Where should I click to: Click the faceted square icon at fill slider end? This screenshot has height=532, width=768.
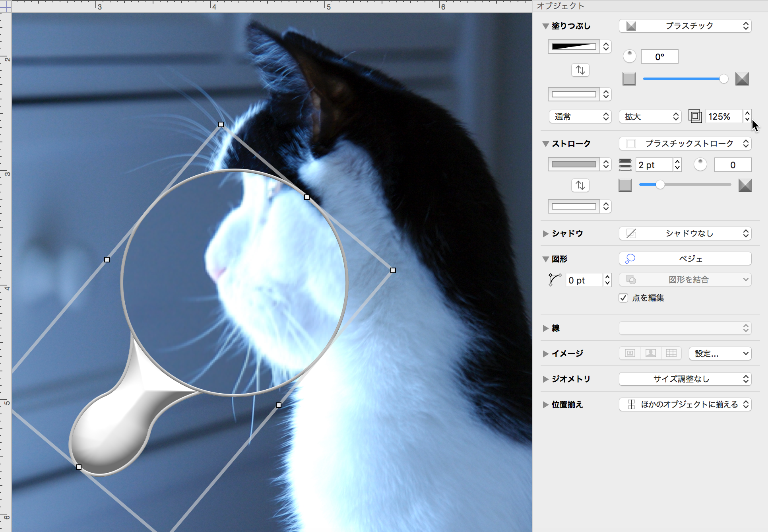coord(742,79)
